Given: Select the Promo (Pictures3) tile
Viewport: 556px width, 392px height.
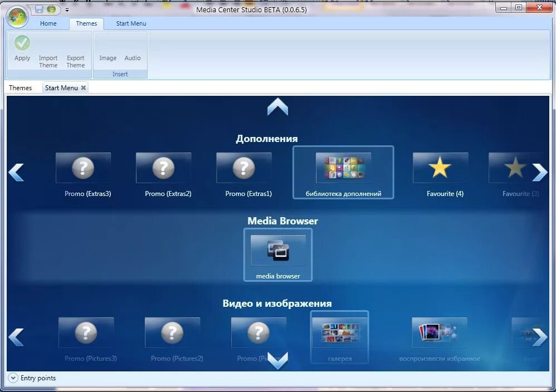Looking at the screenshot, I should click(86, 340).
